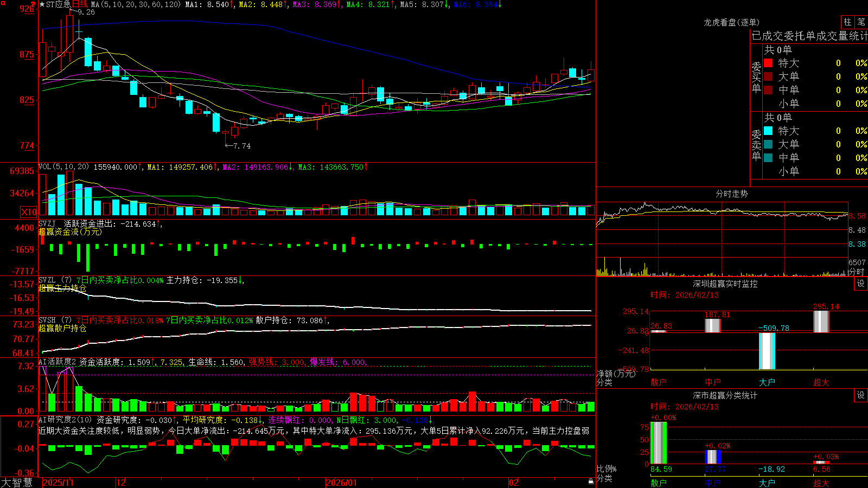Open the SVZJ 活跃资金进出 indicator label
The height and width of the screenshot is (488, 868).
coord(76,223)
